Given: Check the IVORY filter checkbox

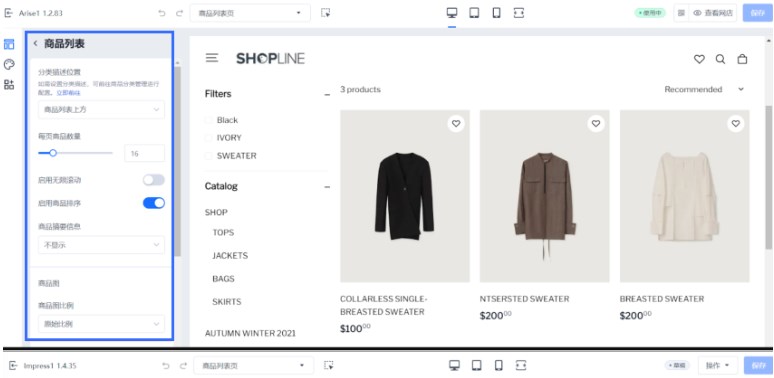Looking at the screenshot, I should pos(208,138).
